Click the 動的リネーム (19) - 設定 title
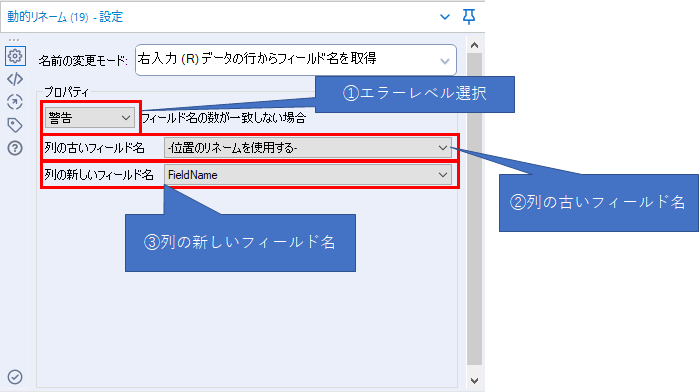 (x=65, y=17)
